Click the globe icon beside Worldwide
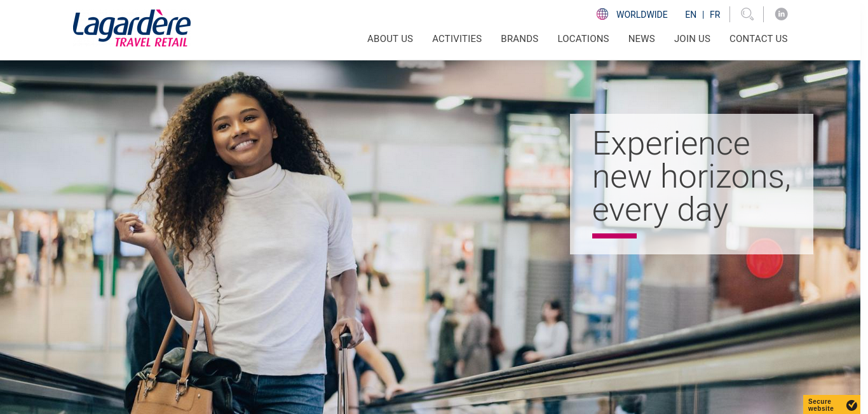 (x=602, y=14)
